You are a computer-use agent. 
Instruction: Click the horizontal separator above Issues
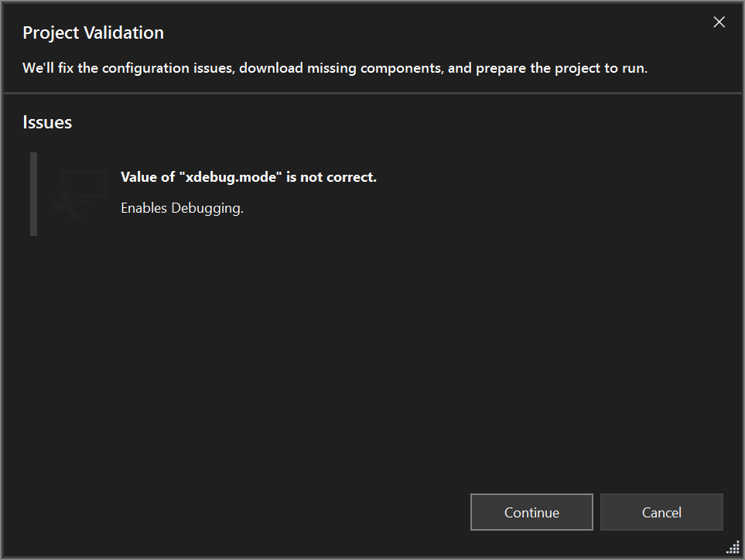pyautogui.click(x=372, y=94)
